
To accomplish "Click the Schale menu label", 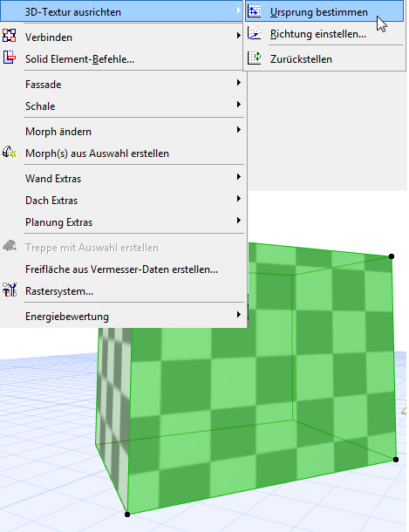I will 40,106.
